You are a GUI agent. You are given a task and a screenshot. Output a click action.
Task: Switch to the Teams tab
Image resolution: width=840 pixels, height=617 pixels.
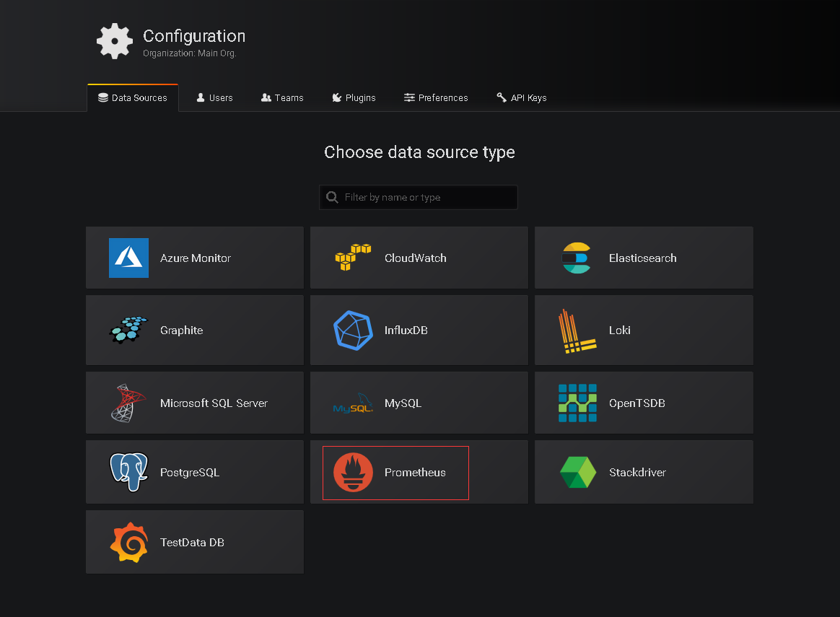282,98
